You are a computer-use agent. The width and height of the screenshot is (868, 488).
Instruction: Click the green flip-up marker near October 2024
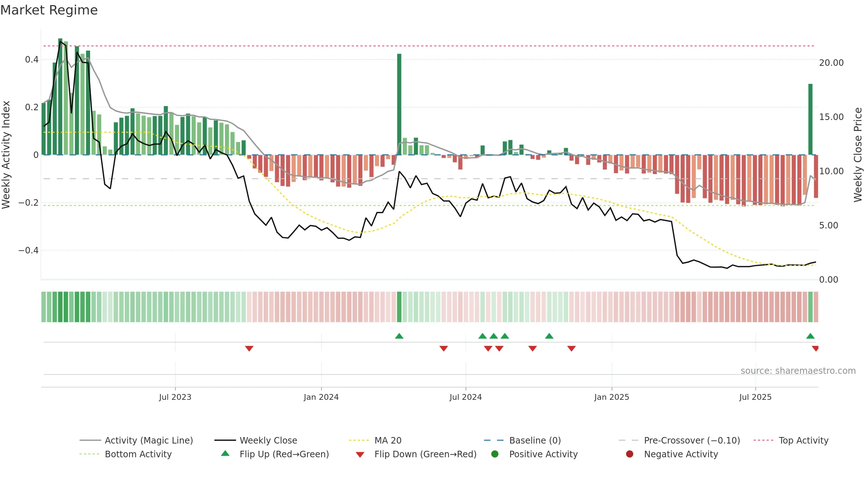[x=549, y=336]
